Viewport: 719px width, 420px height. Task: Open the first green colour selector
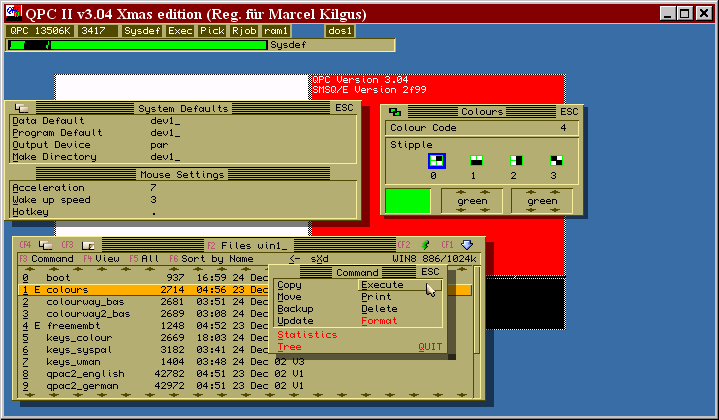472,201
